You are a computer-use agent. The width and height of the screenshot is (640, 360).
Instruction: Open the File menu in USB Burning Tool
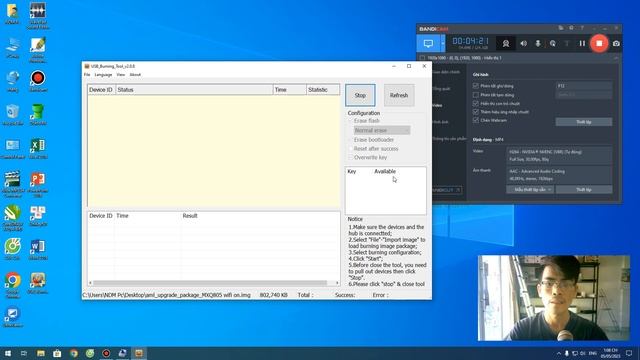(87, 75)
